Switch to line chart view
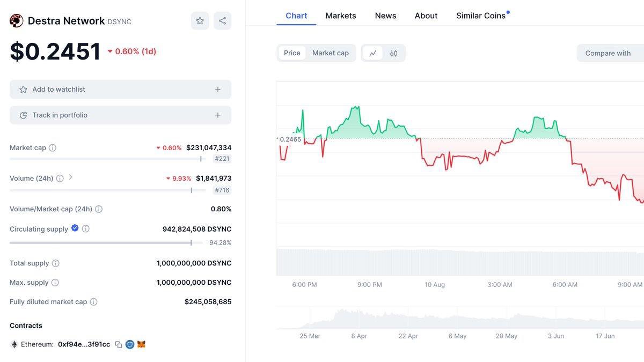The image size is (644, 362). pos(373,53)
